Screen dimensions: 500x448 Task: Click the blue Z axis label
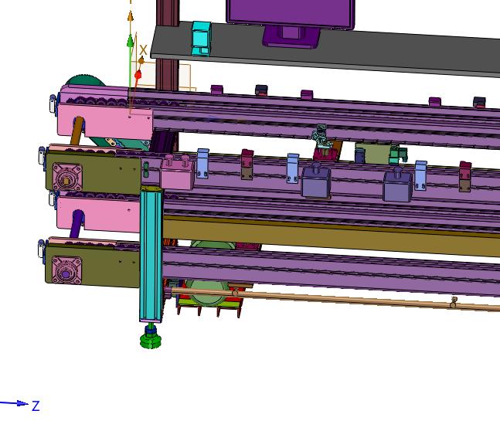point(36,406)
